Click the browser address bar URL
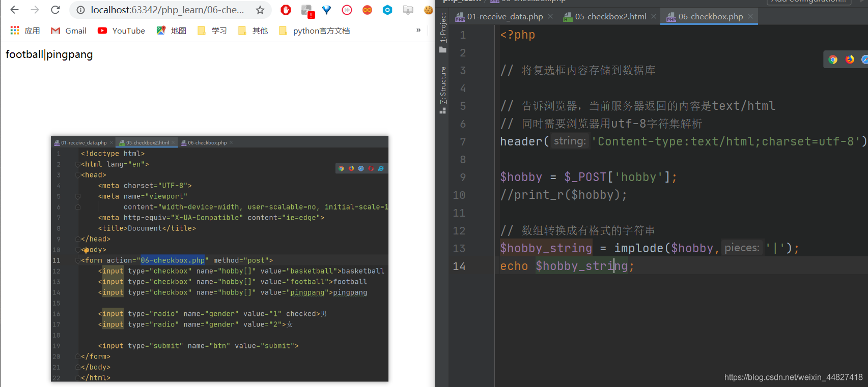 click(x=167, y=10)
